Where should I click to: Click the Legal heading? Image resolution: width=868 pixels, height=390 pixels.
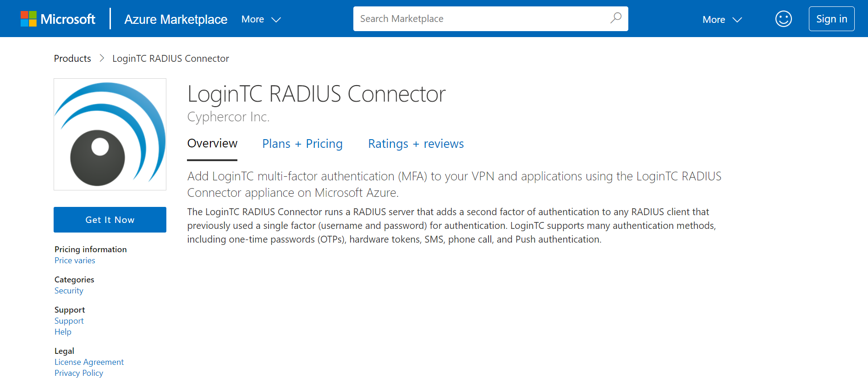[x=64, y=351]
